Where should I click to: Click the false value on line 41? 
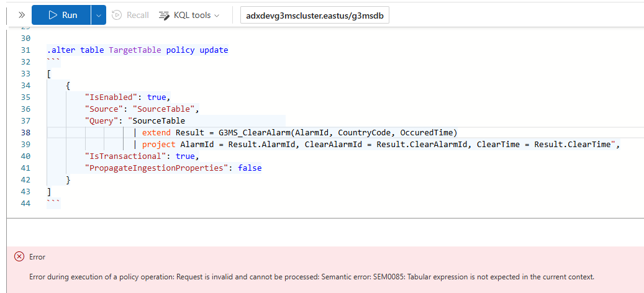(250, 168)
